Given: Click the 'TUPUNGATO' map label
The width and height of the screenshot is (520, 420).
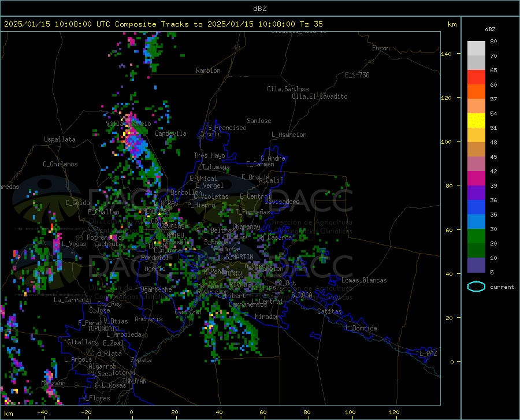Looking at the screenshot, I should click(103, 329).
